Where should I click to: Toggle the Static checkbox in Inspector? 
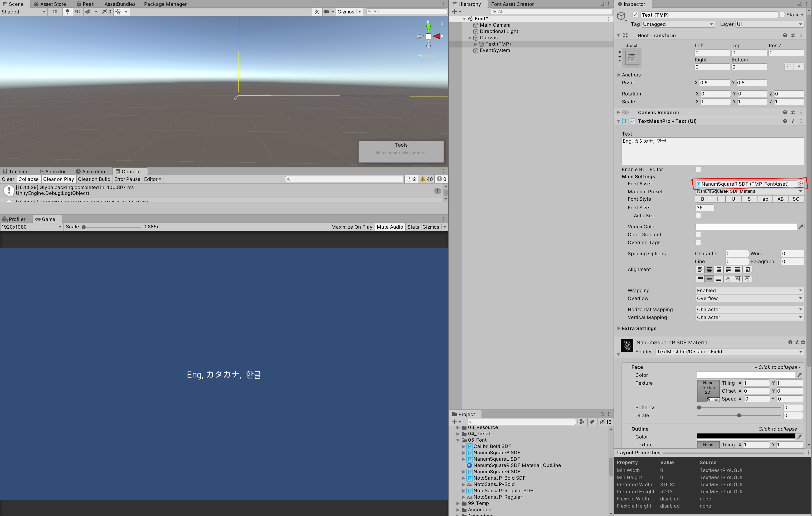(782, 15)
